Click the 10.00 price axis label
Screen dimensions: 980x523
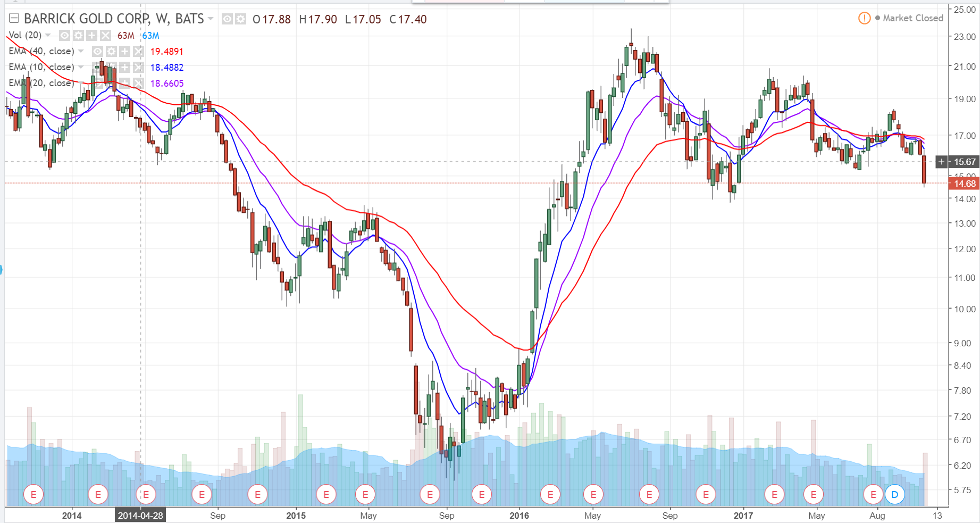[965, 309]
